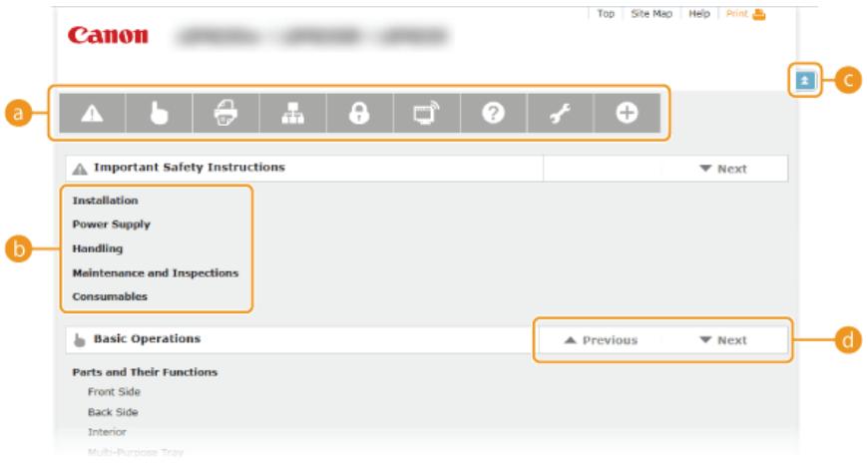Open the Handling topic
868x464 pixels.
pos(98,248)
